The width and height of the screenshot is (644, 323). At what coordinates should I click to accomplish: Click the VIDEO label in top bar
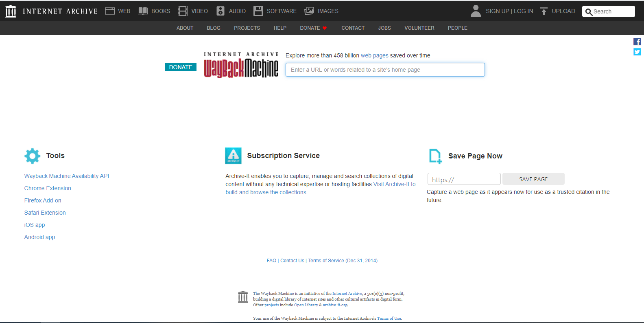[199, 11]
